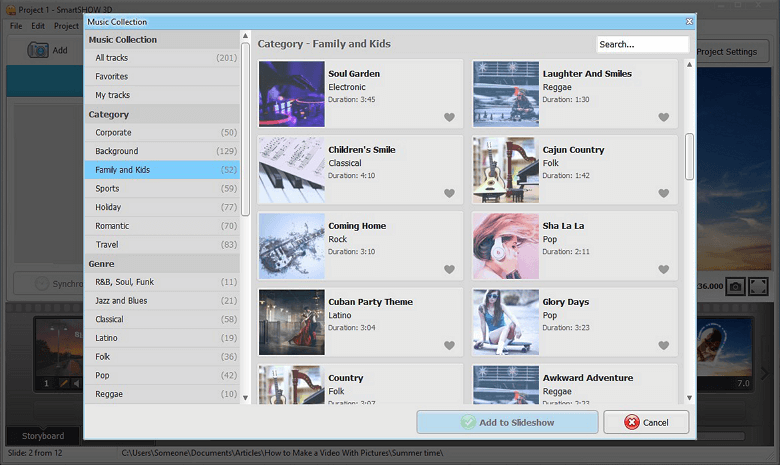Image resolution: width=780 pixels, height=465 pixels.
Task: Click sidebar scroll up arrow
Action: [x=245, y=36]
